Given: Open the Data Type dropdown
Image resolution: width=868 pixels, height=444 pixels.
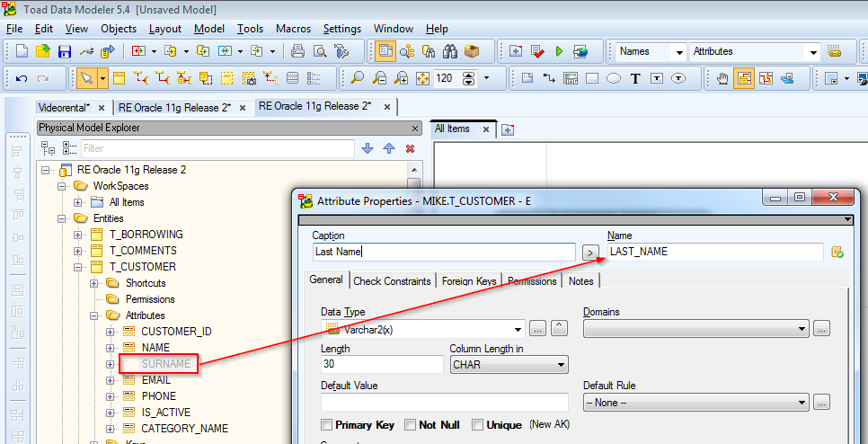Looking at the screenshot, I should tap(518, 330).
